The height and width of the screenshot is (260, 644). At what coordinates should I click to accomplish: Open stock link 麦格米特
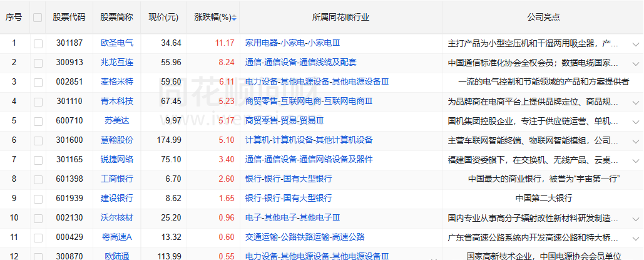click(117, 81)
